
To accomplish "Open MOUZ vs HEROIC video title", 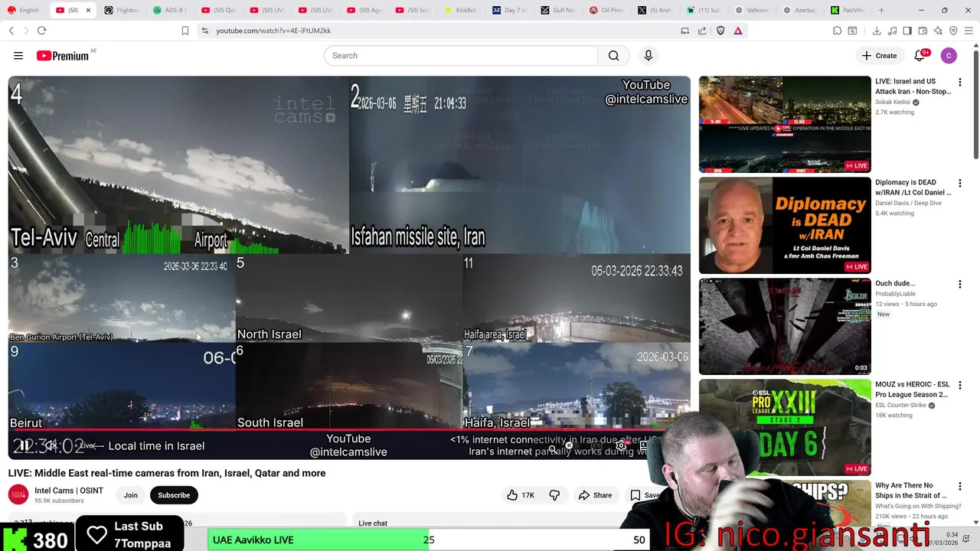I will coord(913,390).
